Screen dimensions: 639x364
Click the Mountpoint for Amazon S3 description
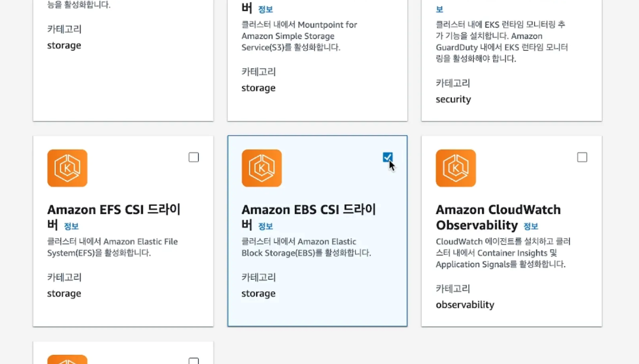299,36
